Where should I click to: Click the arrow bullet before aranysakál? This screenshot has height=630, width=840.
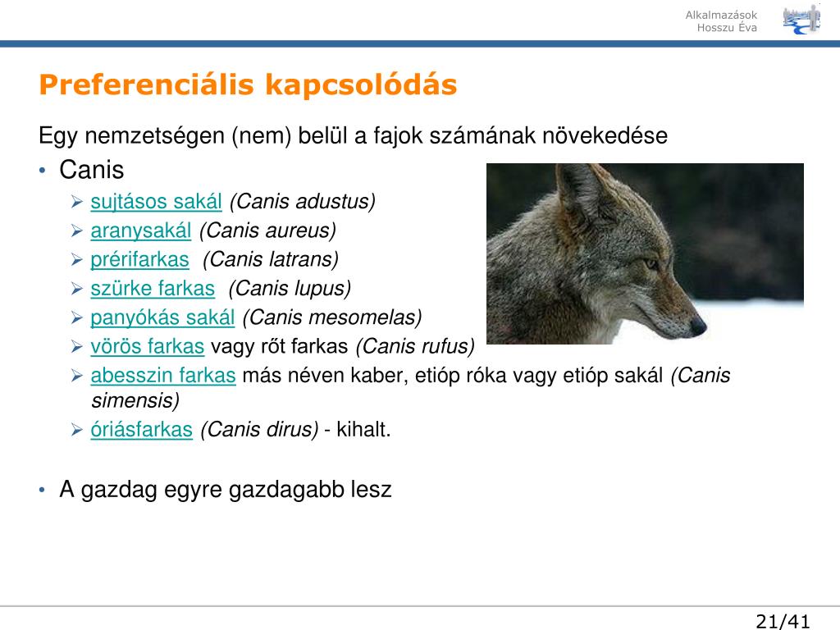(x=77, y=231)
